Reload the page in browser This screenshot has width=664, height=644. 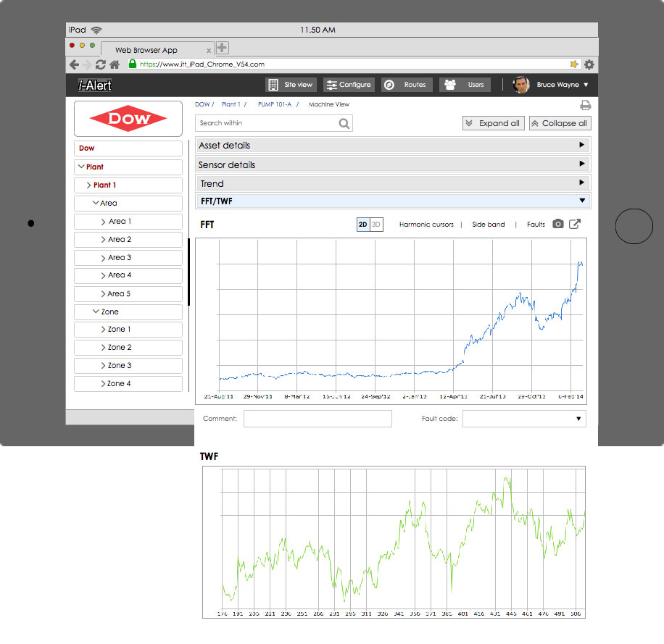[100, 64]
